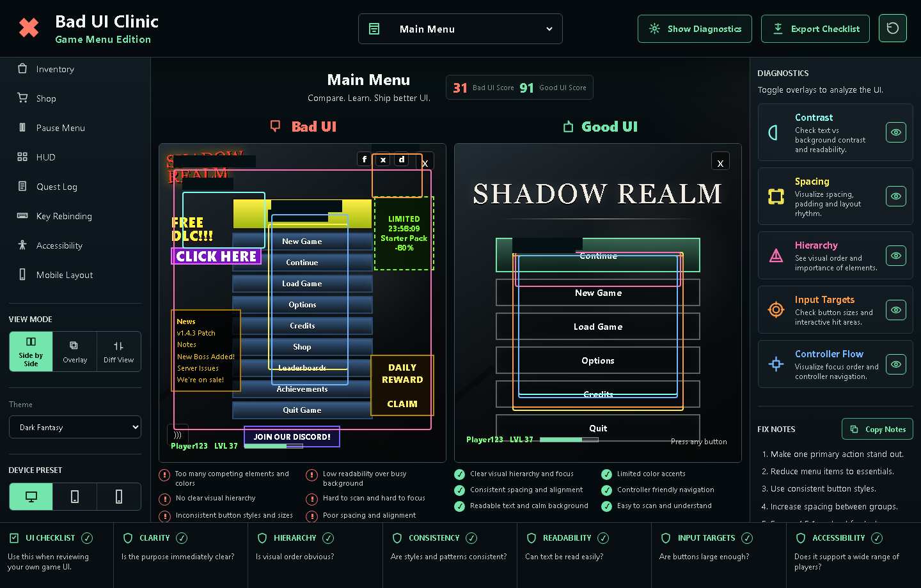The width and height of the screenshot is (921, 588).
Task: Toggle the Contrast overlay eye
Action: point(896,132)
